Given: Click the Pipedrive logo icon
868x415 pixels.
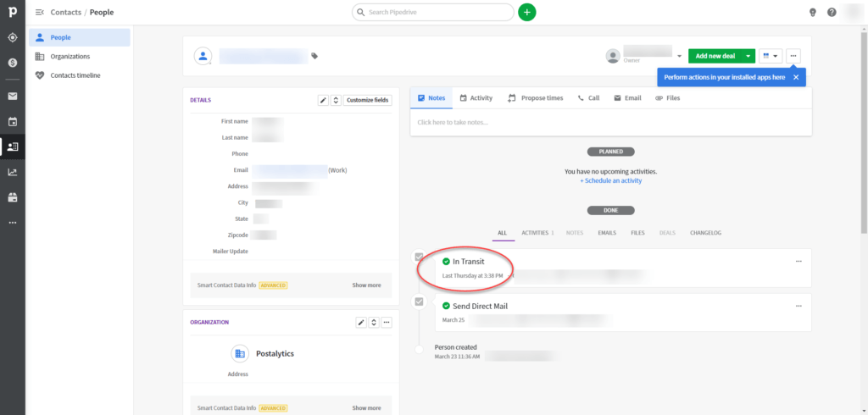Looking at the screenshot, I should 12,12.
